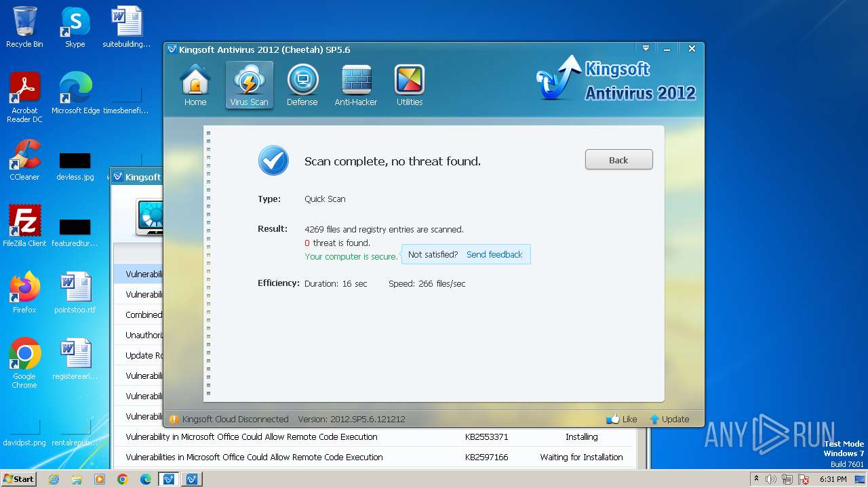Open the Anti-Hacker tab
Image resolution: width=868 pixels, height=488 pixels.
pyautogui.click(x=356, y=85)
